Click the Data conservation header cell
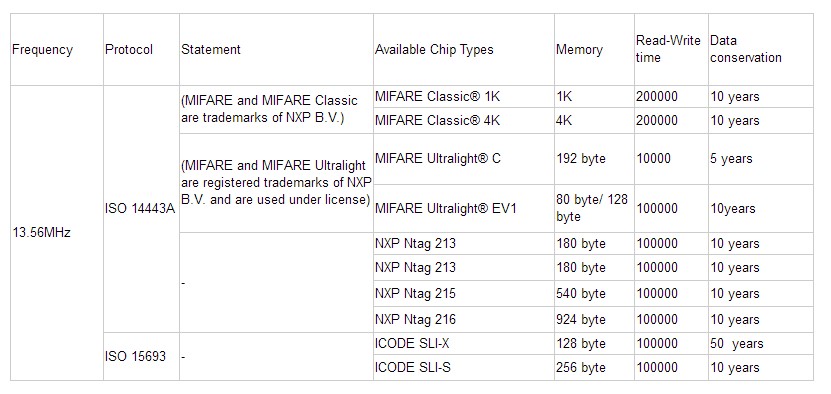831x394 pixels. tap(761, 50)
